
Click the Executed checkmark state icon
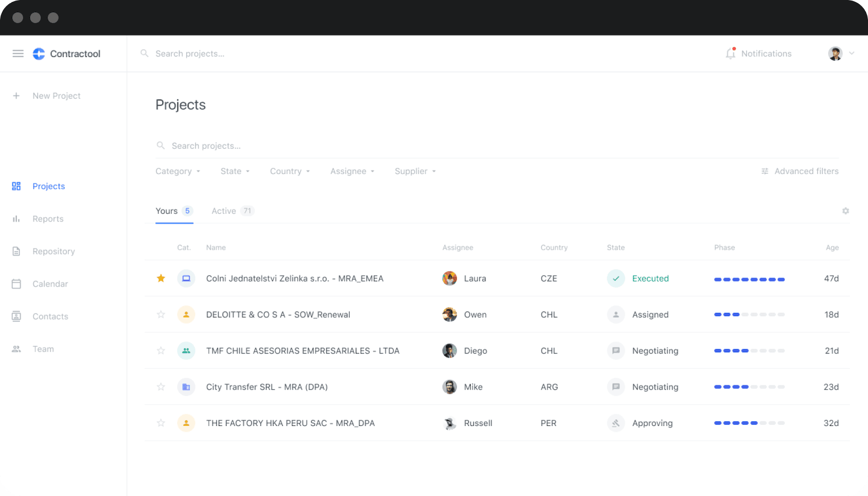coord(616,279)
